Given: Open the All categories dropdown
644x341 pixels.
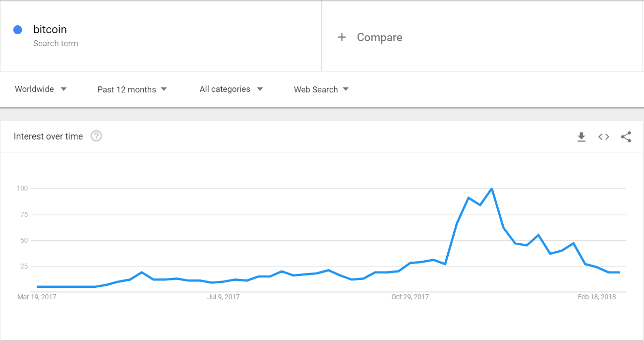Looking at the screenshot, I should pyautogui.click(x=231, y=89).
